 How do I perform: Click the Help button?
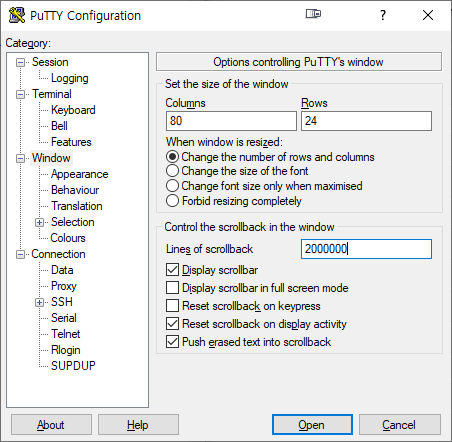click(138, 425)
